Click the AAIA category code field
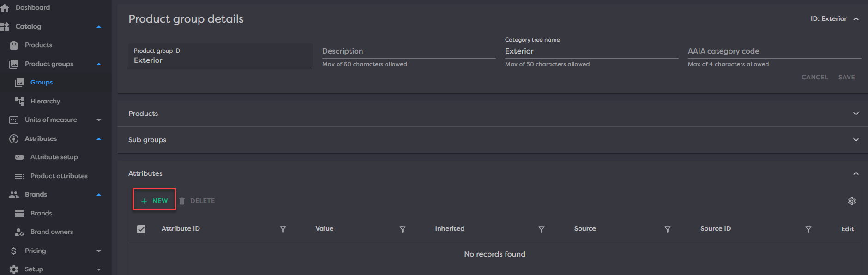The width and height of the screenshot is (868, 275). point(774,51)
